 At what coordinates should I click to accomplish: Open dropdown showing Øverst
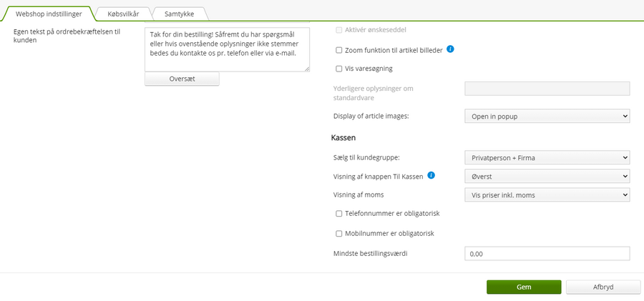(x=547, y=176)
